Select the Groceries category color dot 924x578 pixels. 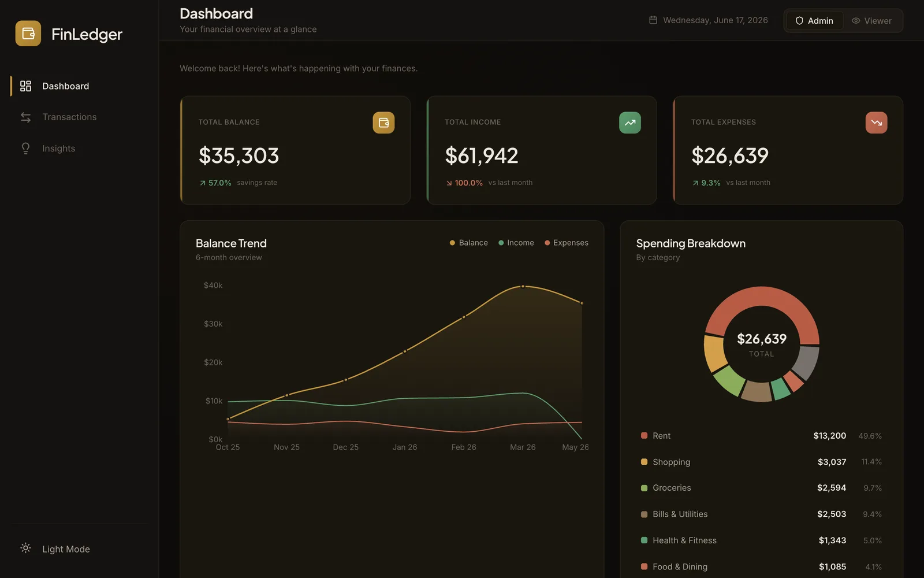click(644, 488)
